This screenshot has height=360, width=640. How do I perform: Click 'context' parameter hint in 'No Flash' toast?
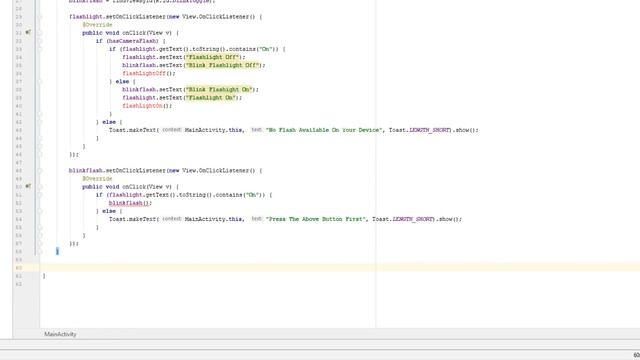[x=172, y=130]
